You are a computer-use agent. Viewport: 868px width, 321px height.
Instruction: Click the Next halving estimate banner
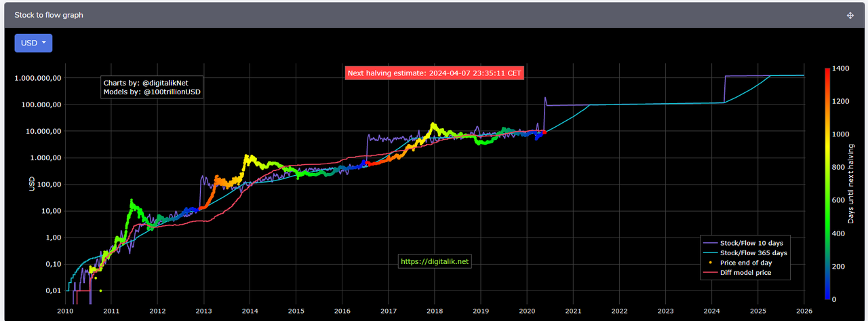click(435, 73)
